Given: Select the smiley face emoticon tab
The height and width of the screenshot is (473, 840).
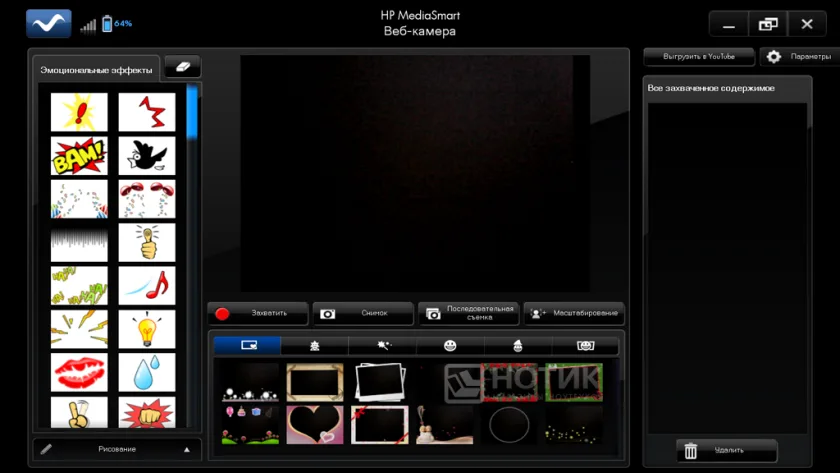Looking at the screenshot, I should click(x=450, y=346).
